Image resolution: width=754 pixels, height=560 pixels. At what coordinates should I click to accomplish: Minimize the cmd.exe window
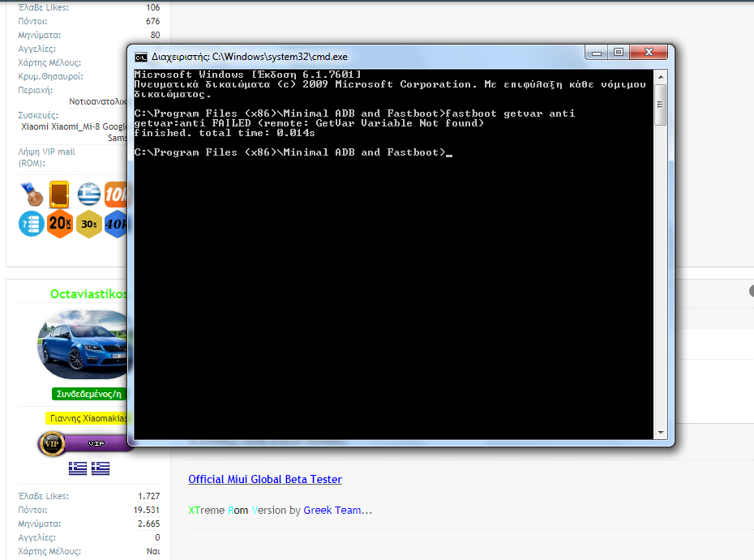597,53
